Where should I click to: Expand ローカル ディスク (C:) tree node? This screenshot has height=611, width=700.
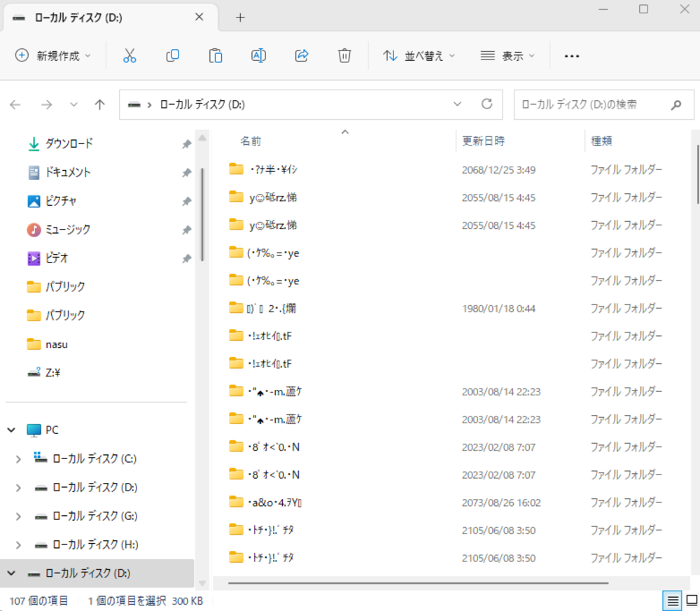[x=18, y=459]
